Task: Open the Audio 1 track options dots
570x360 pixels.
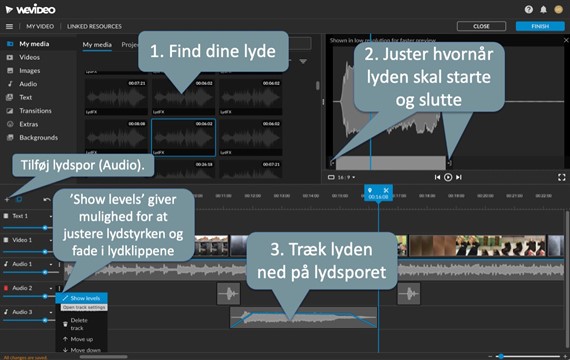Action: (x=59, y=264)
